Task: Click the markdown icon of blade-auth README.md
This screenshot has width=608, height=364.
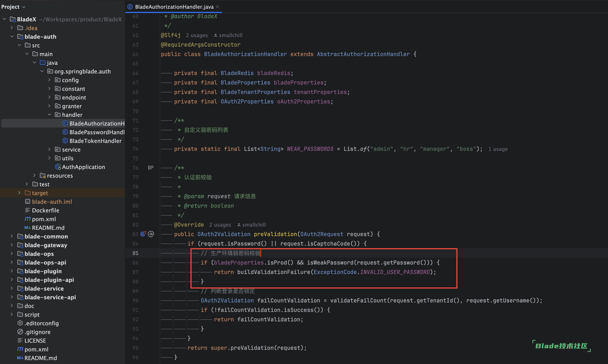Action: (27, 228)
